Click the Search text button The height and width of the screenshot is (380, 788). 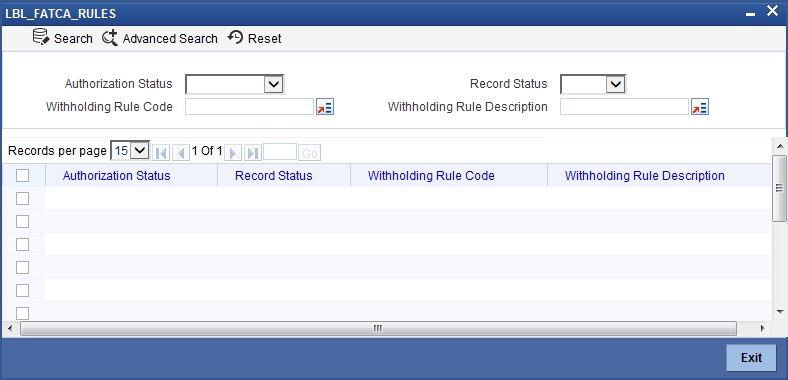pos(73,39)
